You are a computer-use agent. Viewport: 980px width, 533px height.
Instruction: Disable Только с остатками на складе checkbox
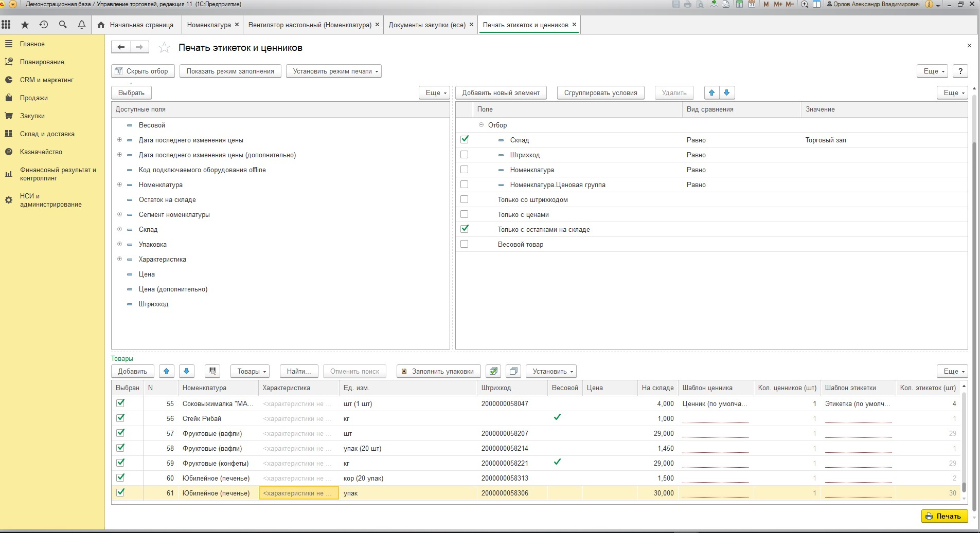[465, 229]
